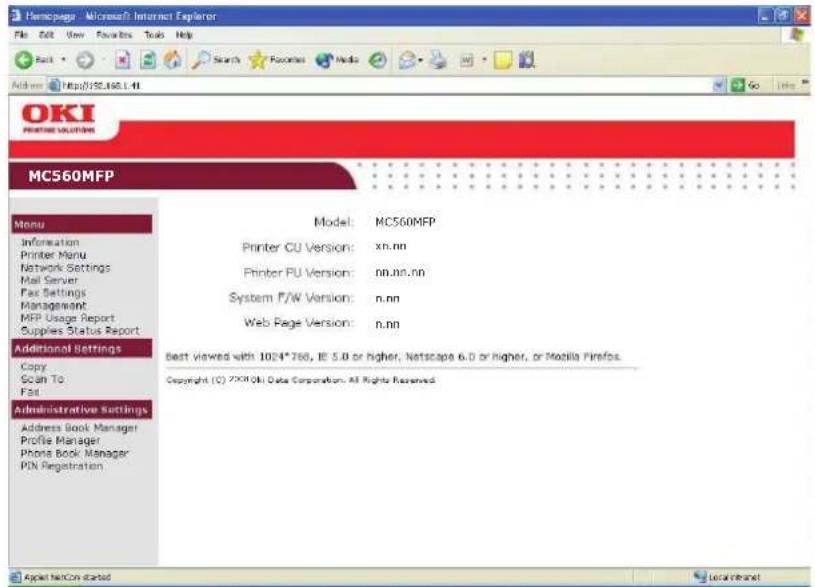
Task: Click the Additional Settings section header
Action: [82, 348]
